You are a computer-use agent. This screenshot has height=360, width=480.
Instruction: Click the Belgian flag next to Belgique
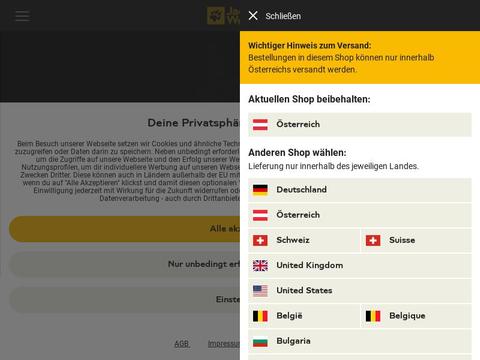[x=373, y=316]
